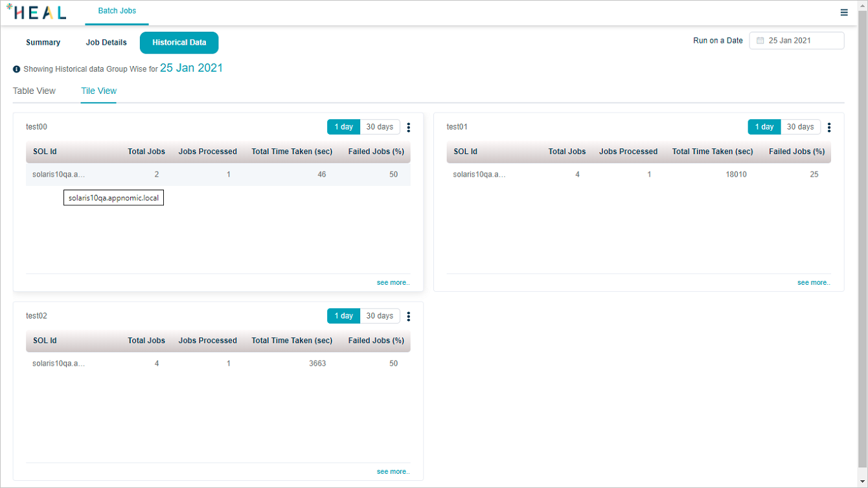Click the calendar icon in date field
The width and height of the screenshot is (868, 488).
tap(760, 41)
